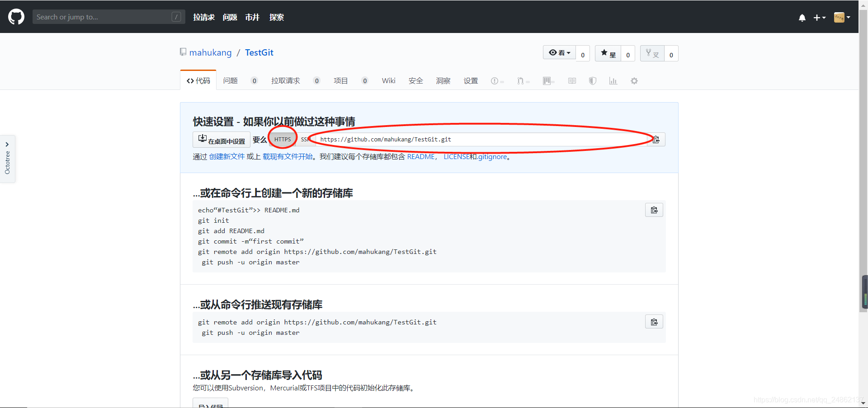Copy the push-existing-repository commands
The image size is (868, 408).
654,322
